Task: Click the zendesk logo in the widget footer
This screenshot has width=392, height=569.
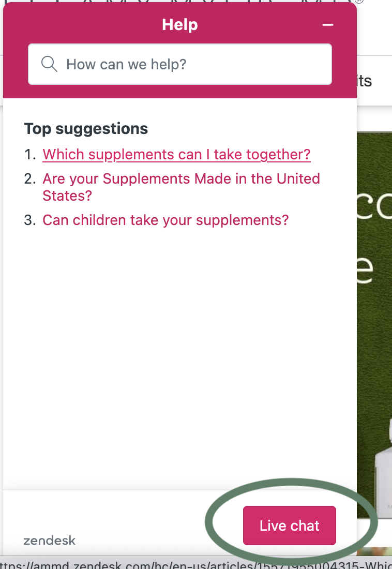Action: (x=50, y=541)
